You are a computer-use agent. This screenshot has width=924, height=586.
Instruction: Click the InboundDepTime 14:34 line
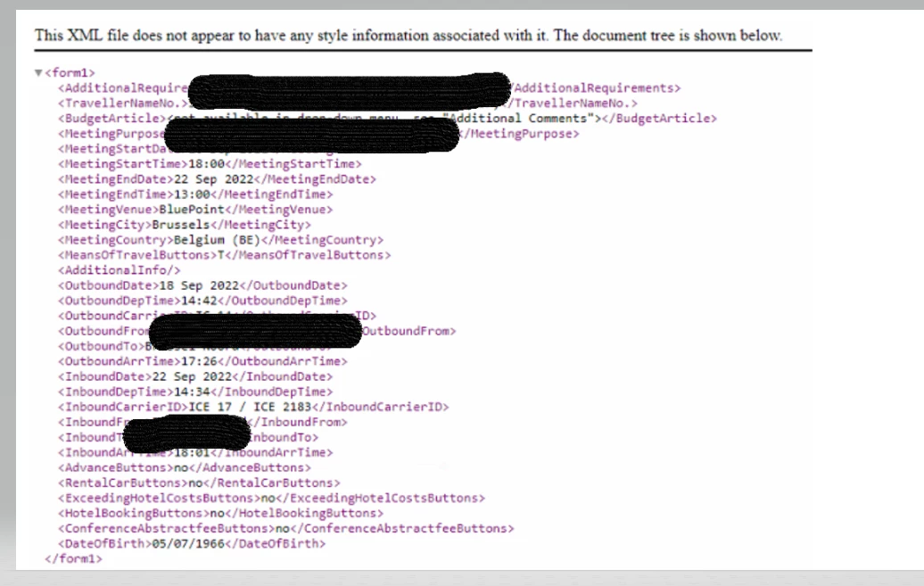click(x=195, y=392)
